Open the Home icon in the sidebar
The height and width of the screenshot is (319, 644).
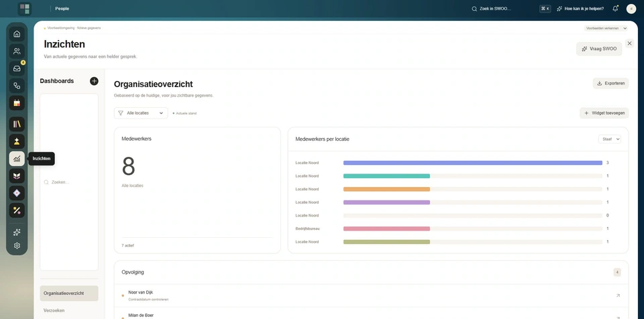click(17, 34)
